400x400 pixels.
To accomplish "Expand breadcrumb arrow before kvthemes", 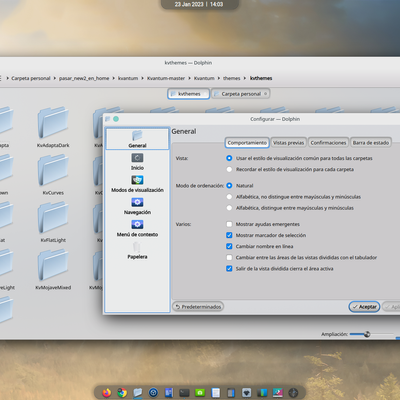I will coord(245,78).
